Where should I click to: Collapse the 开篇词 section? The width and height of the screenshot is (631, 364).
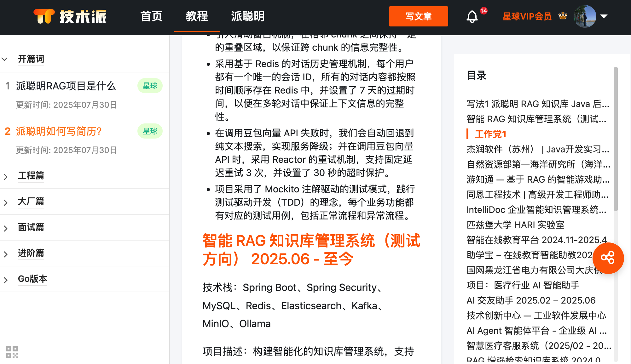click(x=5, y=59)
